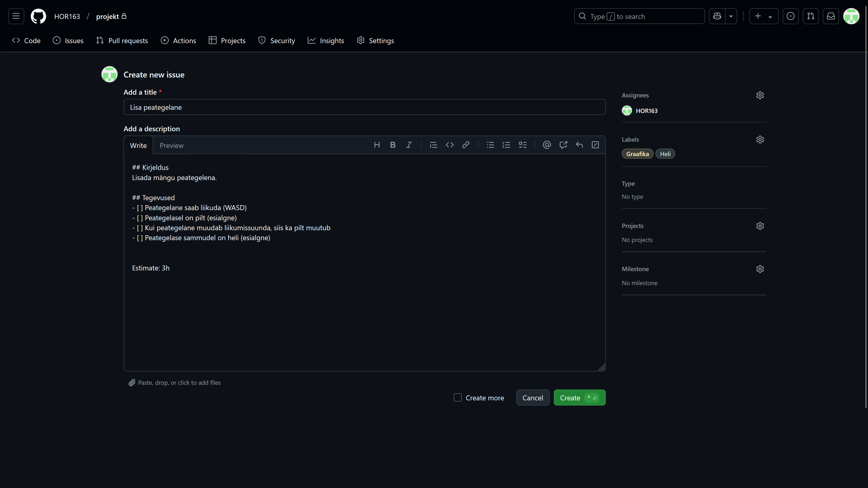Switch to the Preview editor tab

coord(172,145)
